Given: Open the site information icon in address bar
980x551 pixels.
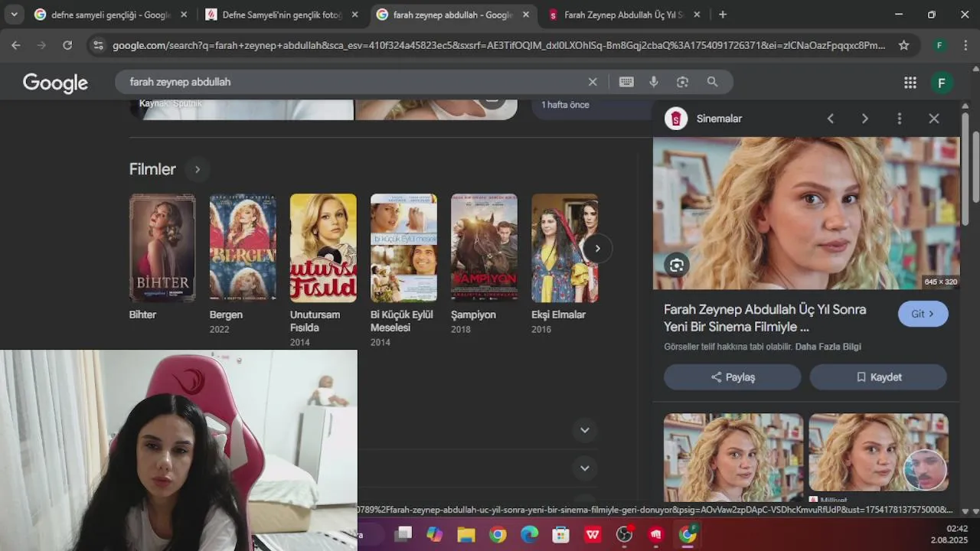Looking at the screenshot, I should (x=97, y=45).
